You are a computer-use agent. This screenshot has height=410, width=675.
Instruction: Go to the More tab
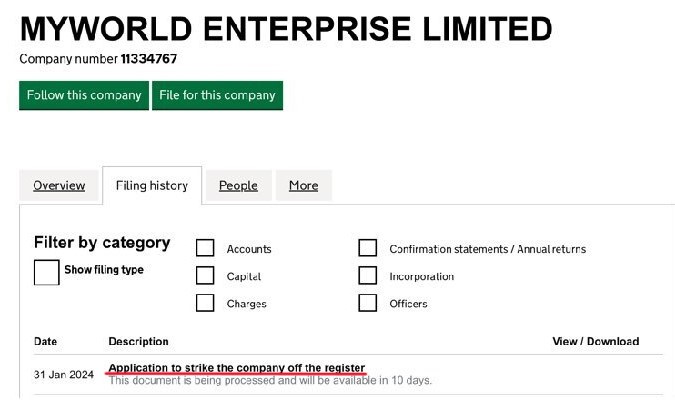(303, 185)
